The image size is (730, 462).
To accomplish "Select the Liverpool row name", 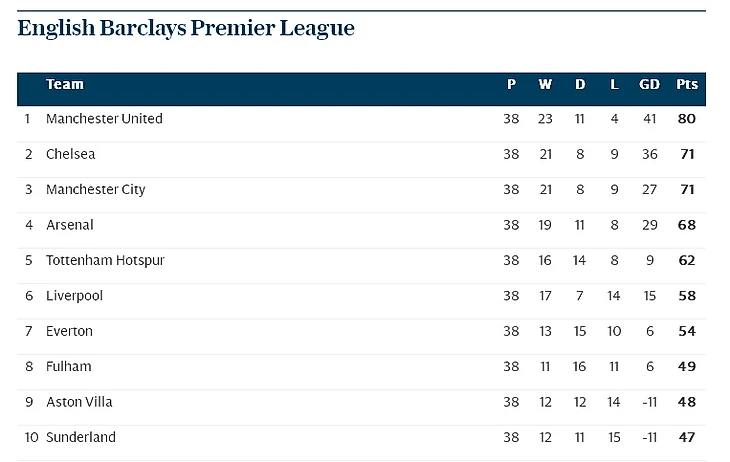I will [x=74, y=296].
